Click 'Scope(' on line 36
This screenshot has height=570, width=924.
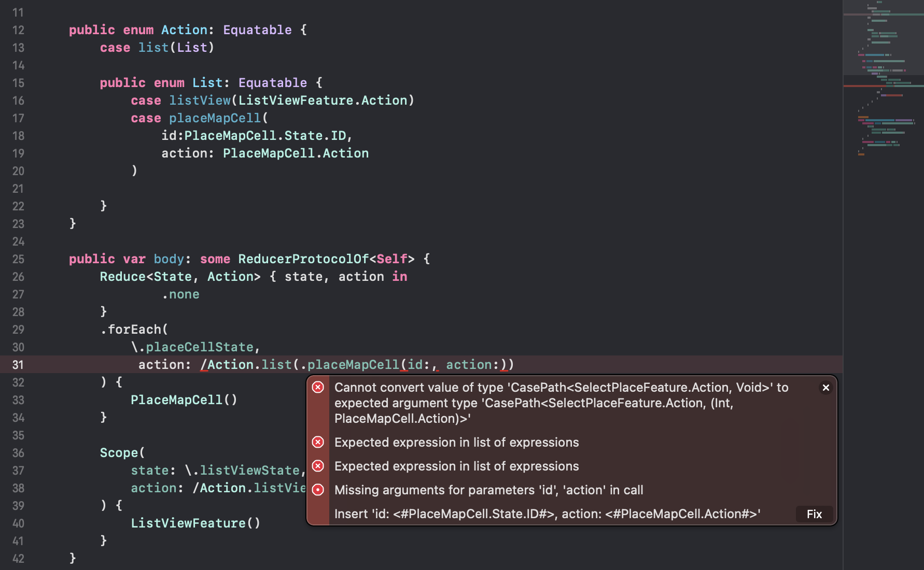click(122, 453)
